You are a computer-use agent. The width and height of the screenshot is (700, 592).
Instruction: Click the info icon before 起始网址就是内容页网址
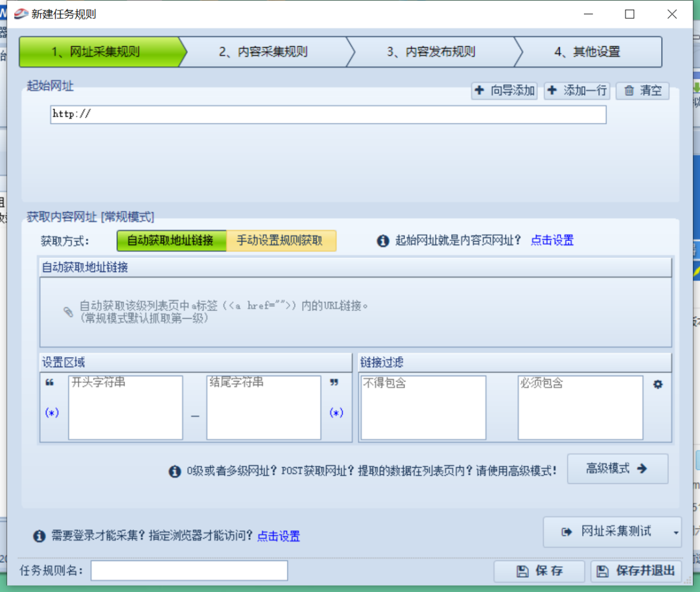(x=382, y=241)
